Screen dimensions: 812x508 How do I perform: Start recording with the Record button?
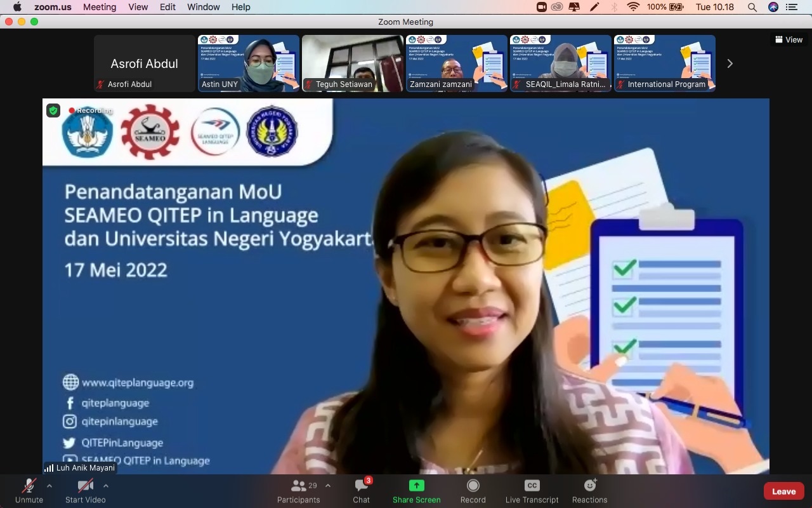coord(473,491)
